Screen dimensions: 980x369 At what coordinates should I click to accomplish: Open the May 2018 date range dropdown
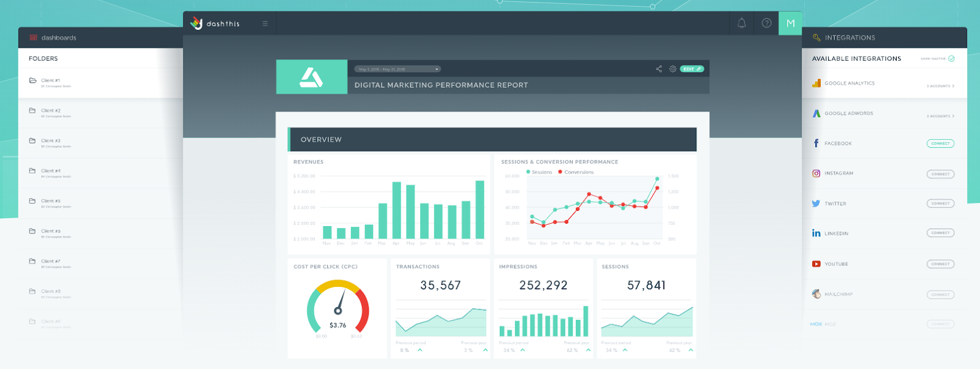(x=398, y=69)
